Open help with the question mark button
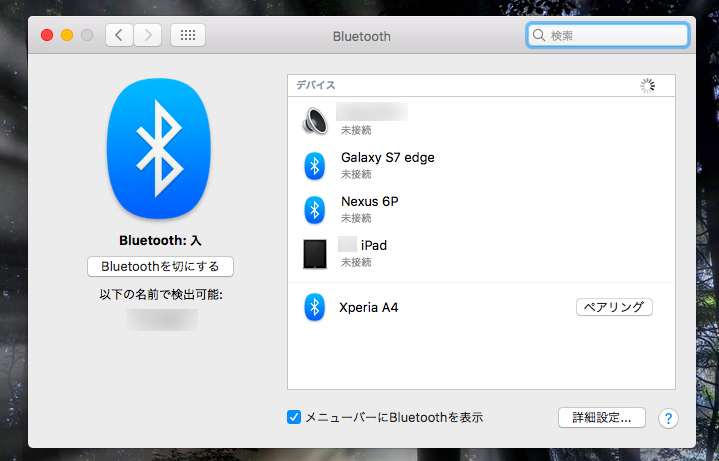 pyautogui.click(x=669, y=418)
